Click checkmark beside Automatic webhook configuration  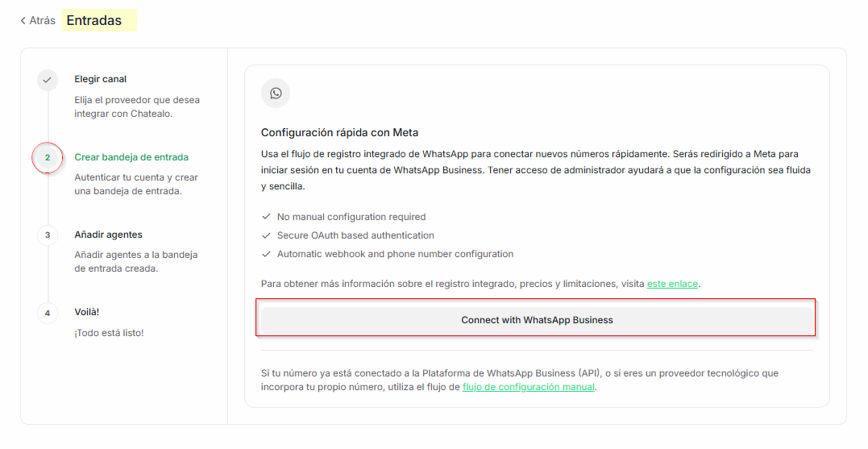click(x=266, y=254)
